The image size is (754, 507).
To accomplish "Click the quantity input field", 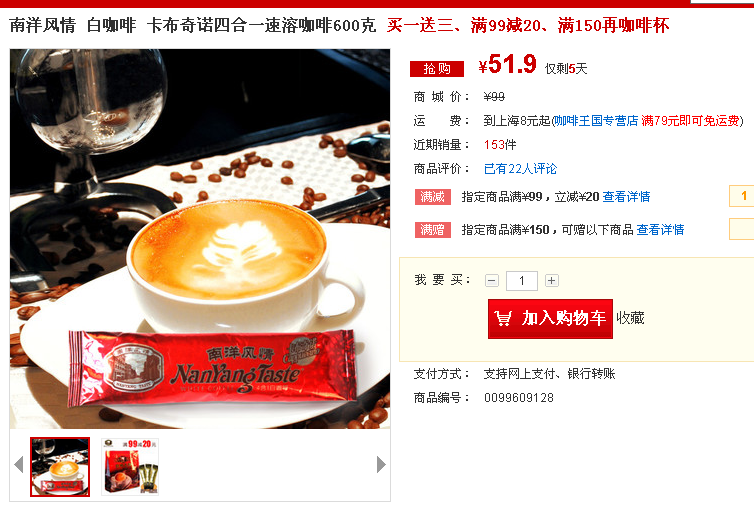I will click(x=522, y=280).
